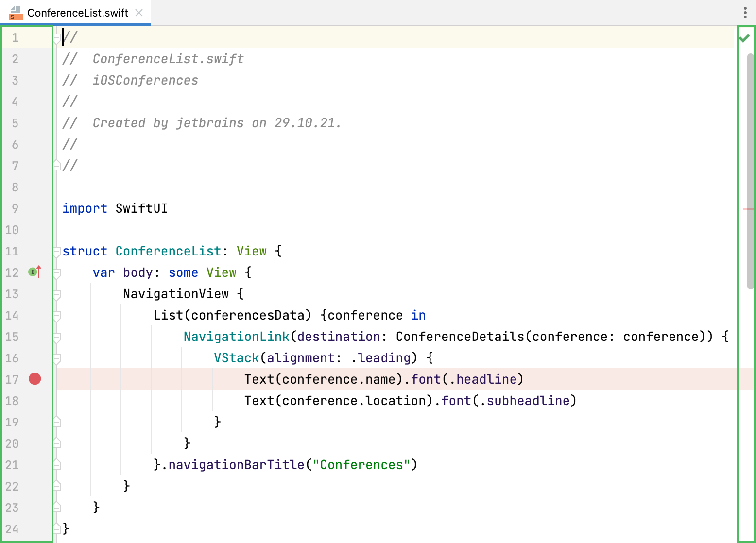Click the green inspection checkmark indicator

tap(744, 38)
